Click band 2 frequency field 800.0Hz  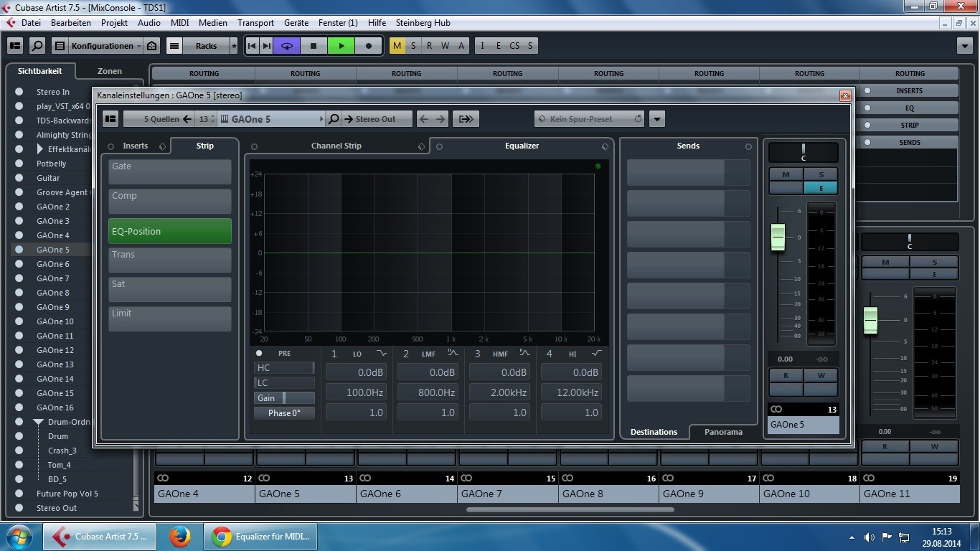click(x=428, y=392)
